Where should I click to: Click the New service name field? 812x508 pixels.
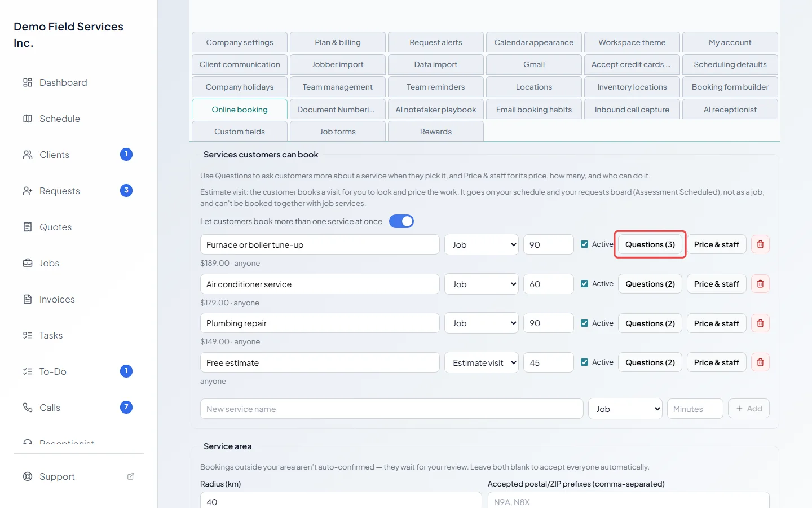coord(392,409)
